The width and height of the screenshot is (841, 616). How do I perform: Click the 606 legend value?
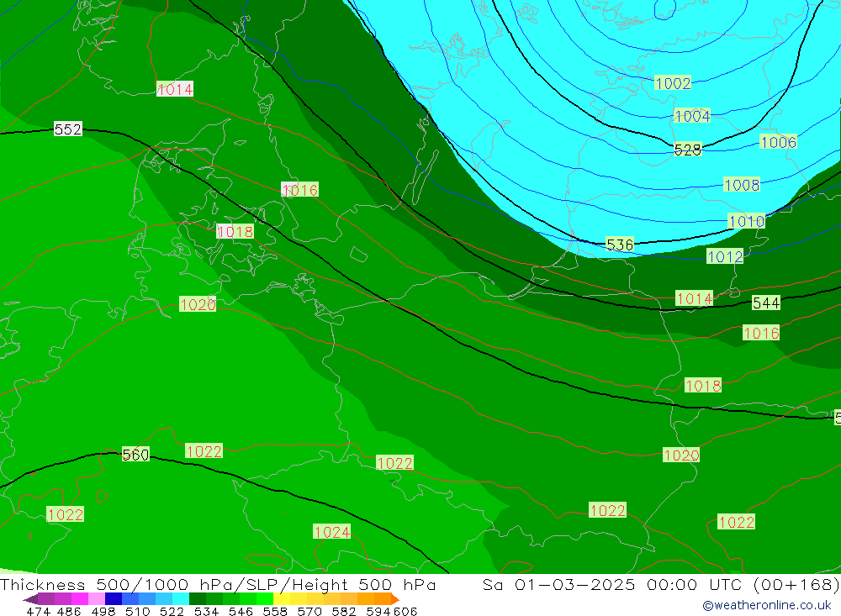coord(405,612)
